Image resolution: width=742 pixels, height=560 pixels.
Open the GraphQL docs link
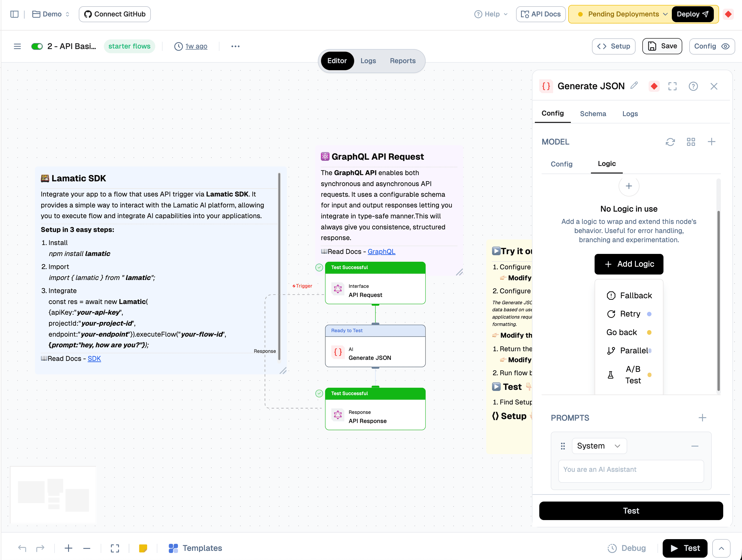[381, 252]
